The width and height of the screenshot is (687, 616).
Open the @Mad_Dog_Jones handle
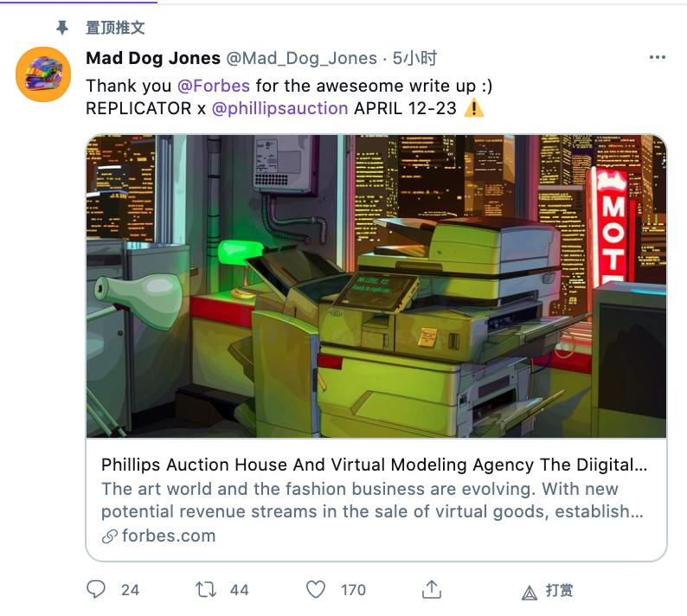pos(301,58)
